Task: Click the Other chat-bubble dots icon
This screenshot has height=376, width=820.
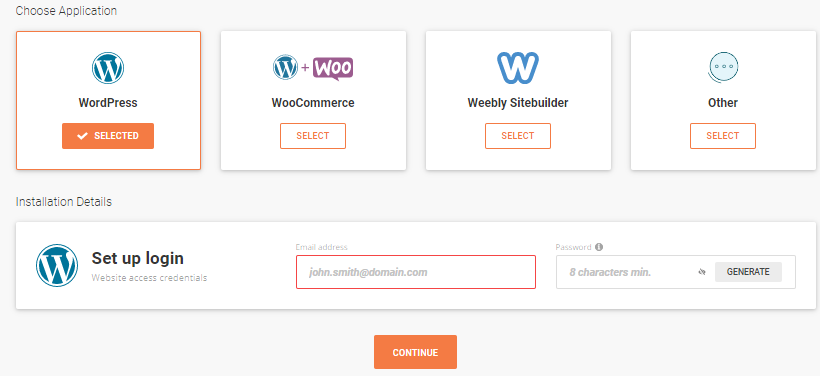Action: [x=723, y=68]
